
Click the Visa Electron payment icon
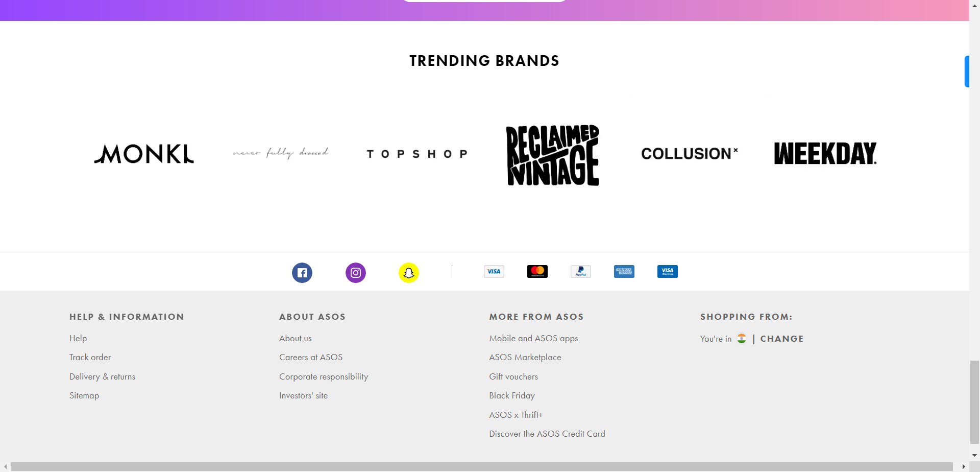[x=668, y=272]
